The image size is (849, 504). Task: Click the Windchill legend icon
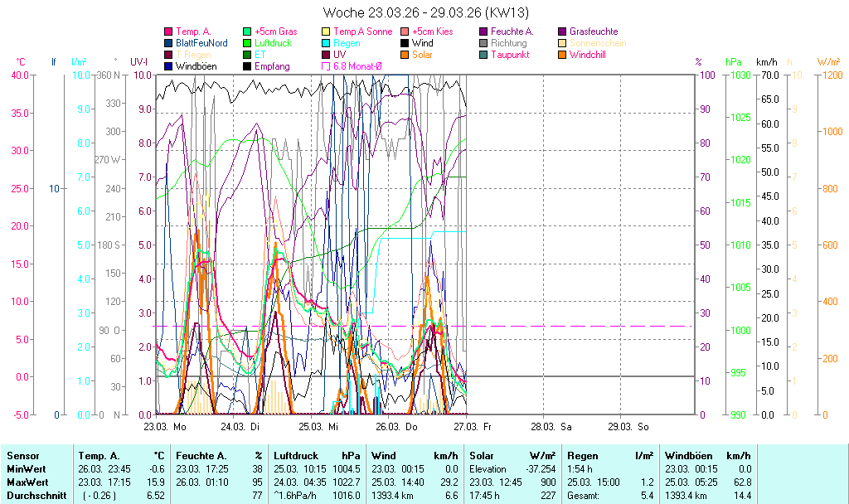pyautogui.click(x=562, y=55)
